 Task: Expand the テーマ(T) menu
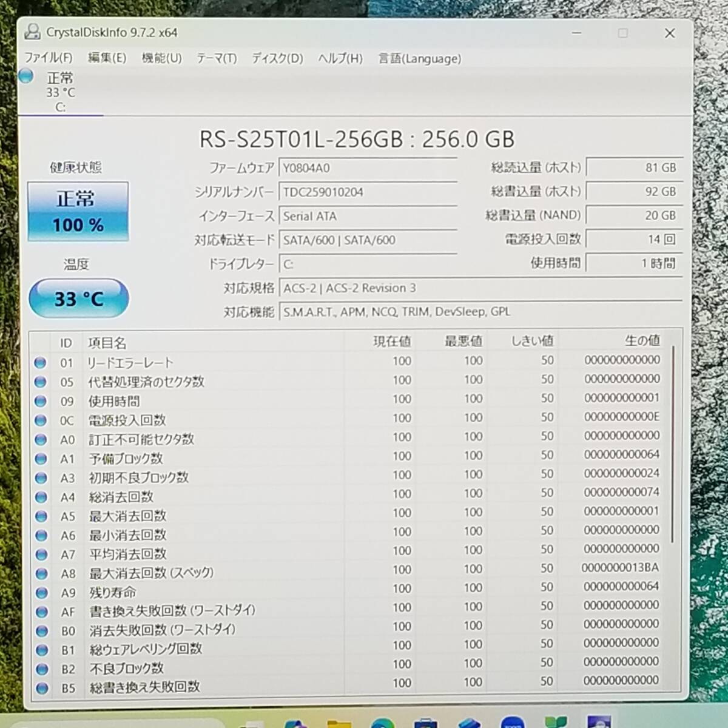tap(216, 58)
